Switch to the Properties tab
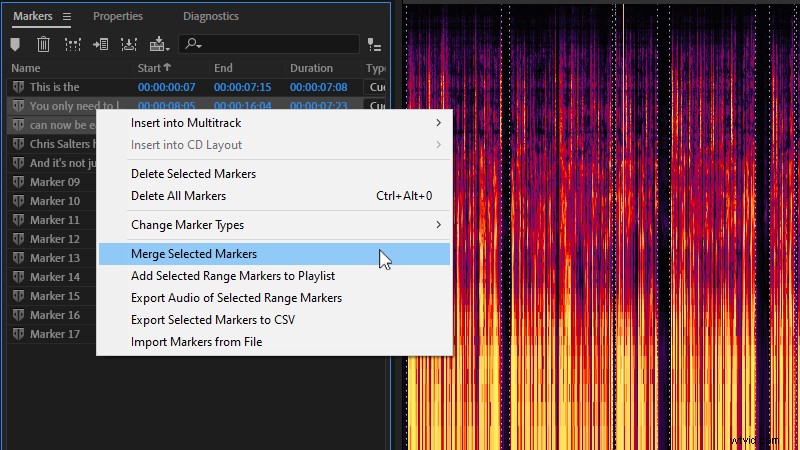The image size is (800, 450). point(118,16)
